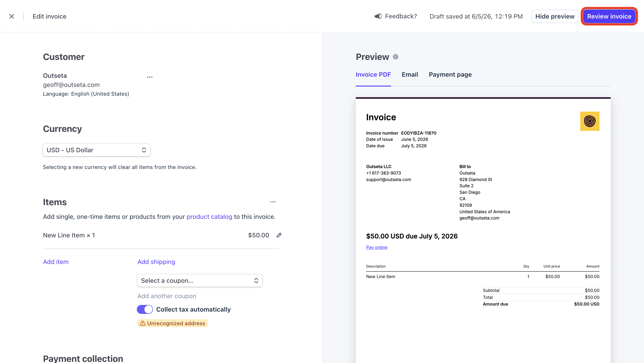Image resolution: width=644 pixels, height=363 pixels.
Task: Open the Select a coupon dropdown
Action: [200, 281]
